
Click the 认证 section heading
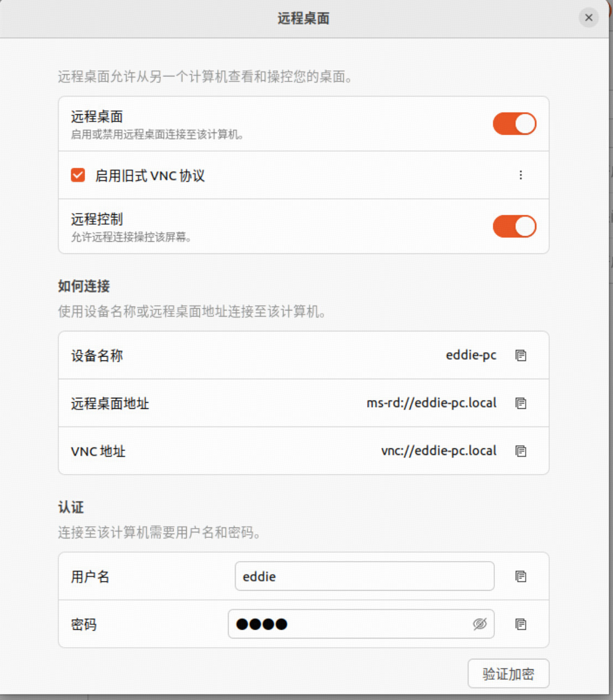71,507
